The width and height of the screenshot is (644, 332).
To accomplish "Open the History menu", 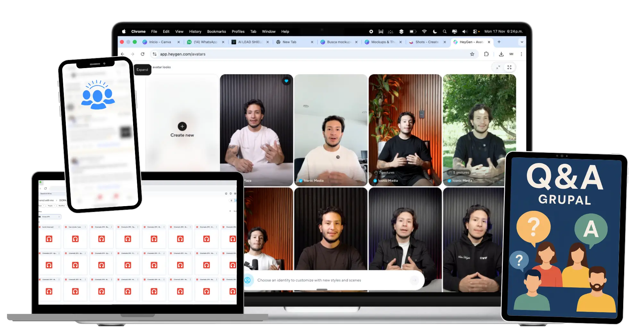I will pyautogui.click(x=195, y=31).
